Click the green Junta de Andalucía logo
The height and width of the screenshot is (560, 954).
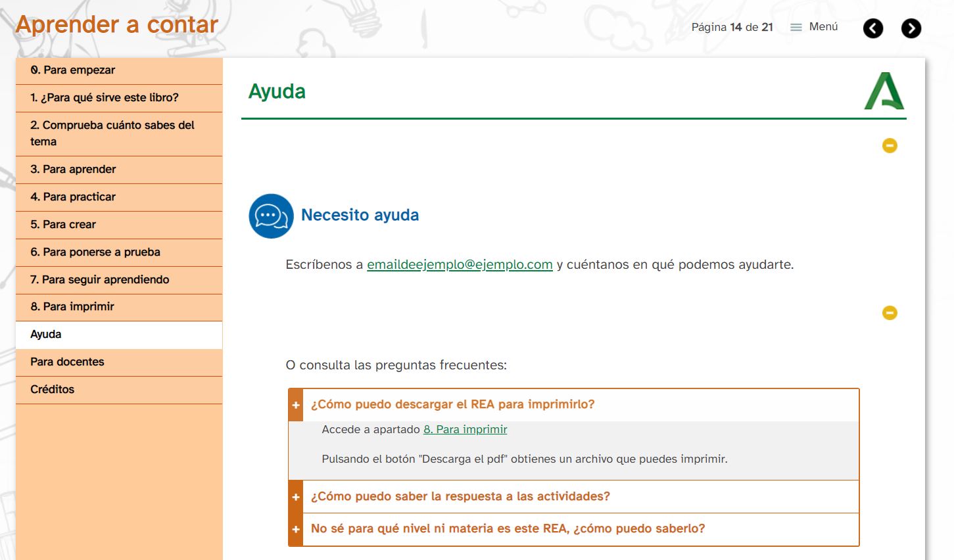coord(884,91)
